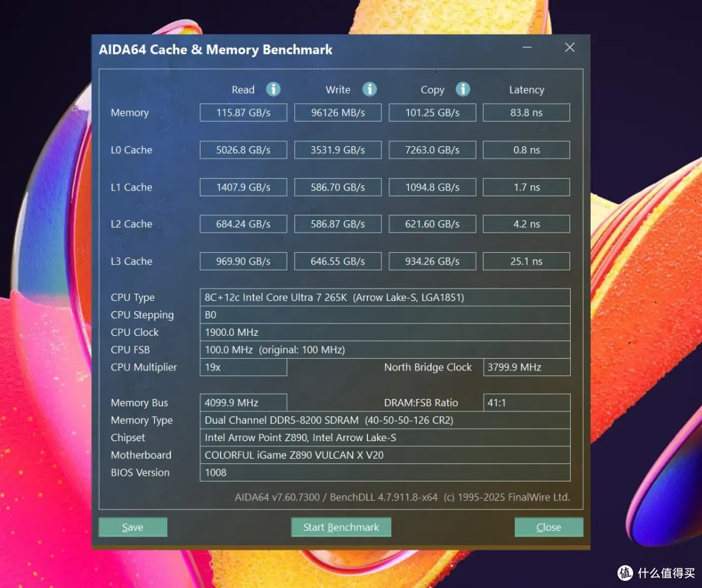
Task: Click Memory Type field DDR5-8200 SDRAM
Action: [385, 420]
